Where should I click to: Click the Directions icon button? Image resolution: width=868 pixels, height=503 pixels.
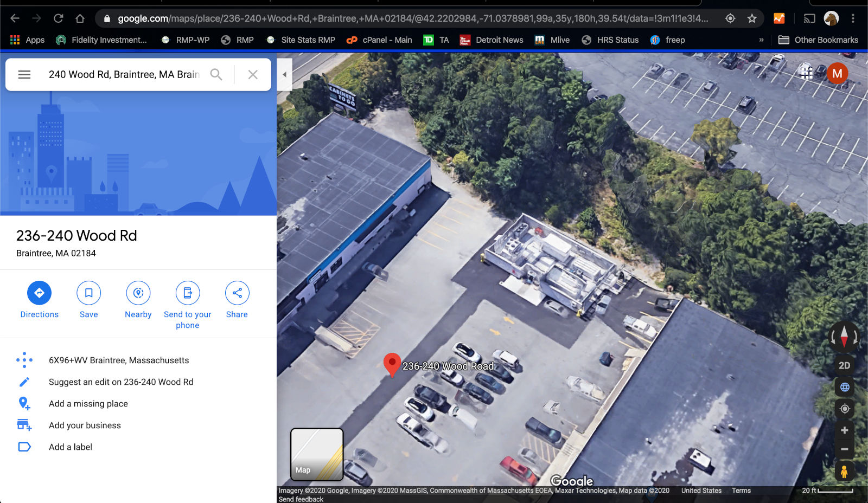[x=39, y=293]
